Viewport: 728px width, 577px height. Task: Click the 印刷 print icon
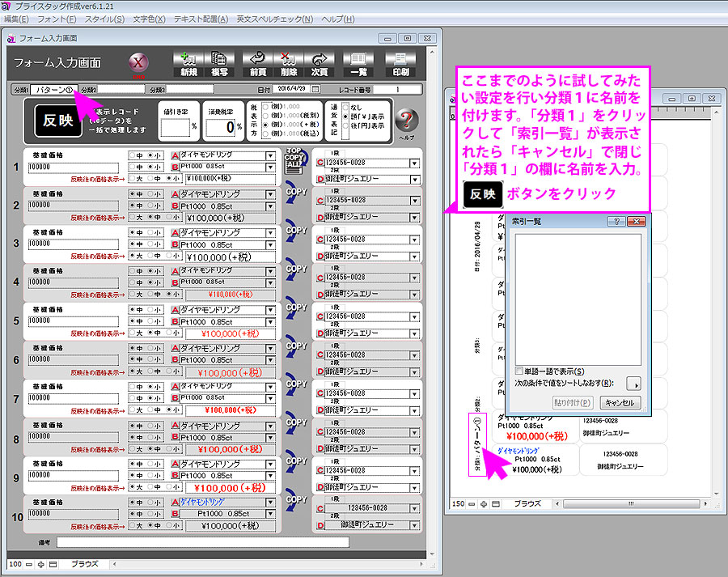pyautogui.click(x=401, y=63)
